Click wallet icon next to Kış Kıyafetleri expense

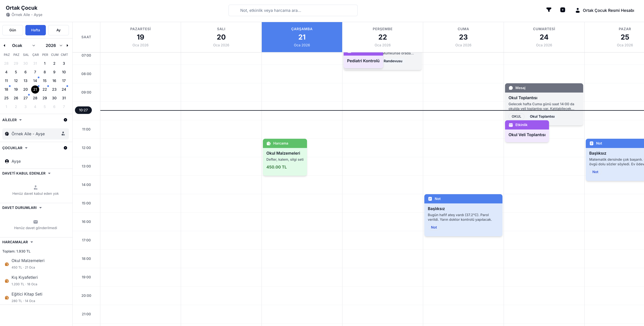(7, 281)
